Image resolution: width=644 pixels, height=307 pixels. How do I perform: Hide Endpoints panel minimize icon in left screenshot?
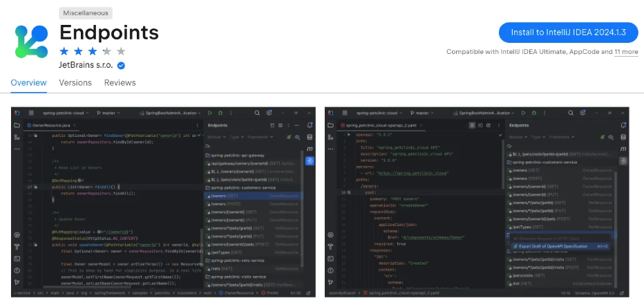click(x=297, y=125)
